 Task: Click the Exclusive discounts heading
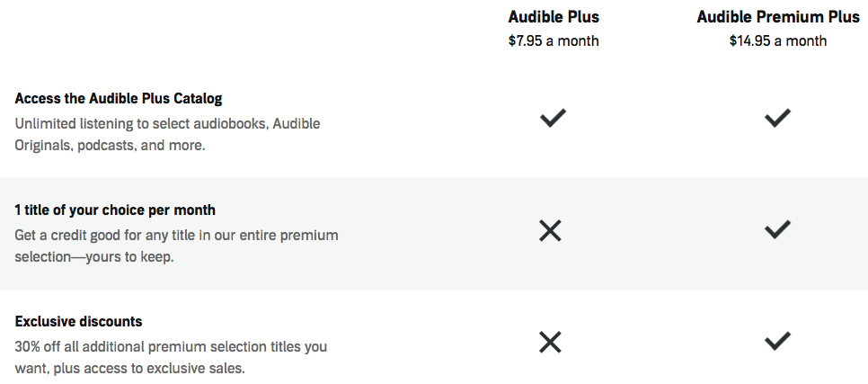pos(78,321)
